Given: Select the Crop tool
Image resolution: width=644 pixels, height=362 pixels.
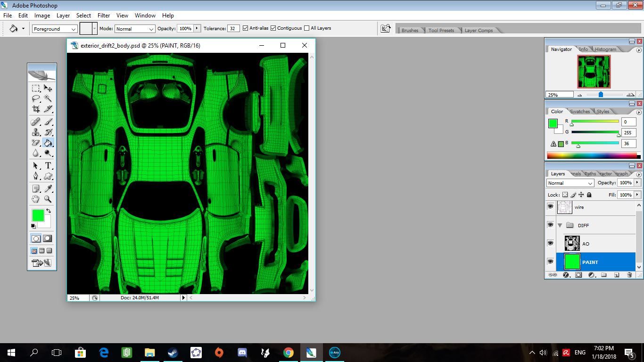Looking at the screenshot, I should pos(36,109).
